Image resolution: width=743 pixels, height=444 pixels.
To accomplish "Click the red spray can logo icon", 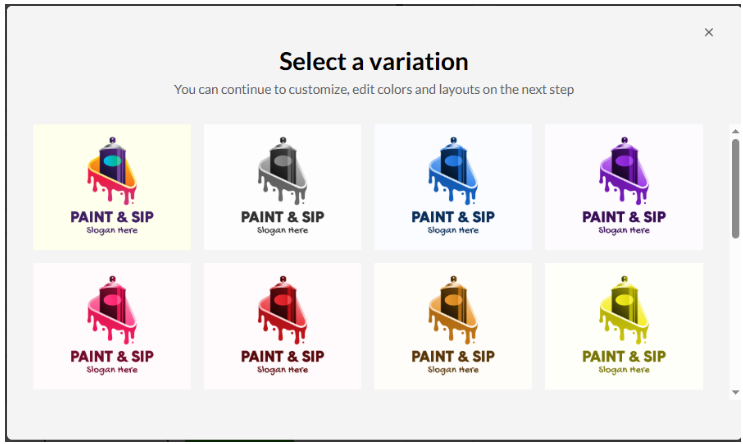I will coord(282,310).
